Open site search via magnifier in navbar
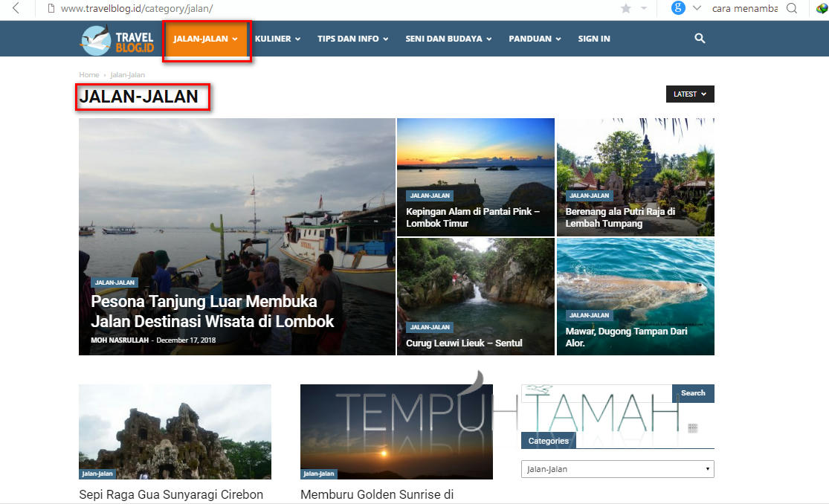The height and width of the screenshot is (504, 829). coord(700,39)
